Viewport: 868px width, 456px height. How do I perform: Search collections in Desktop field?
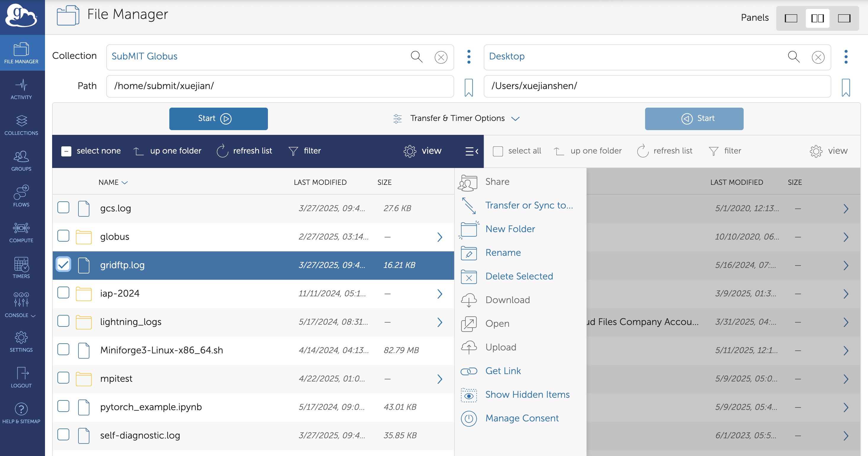point(793,56)
